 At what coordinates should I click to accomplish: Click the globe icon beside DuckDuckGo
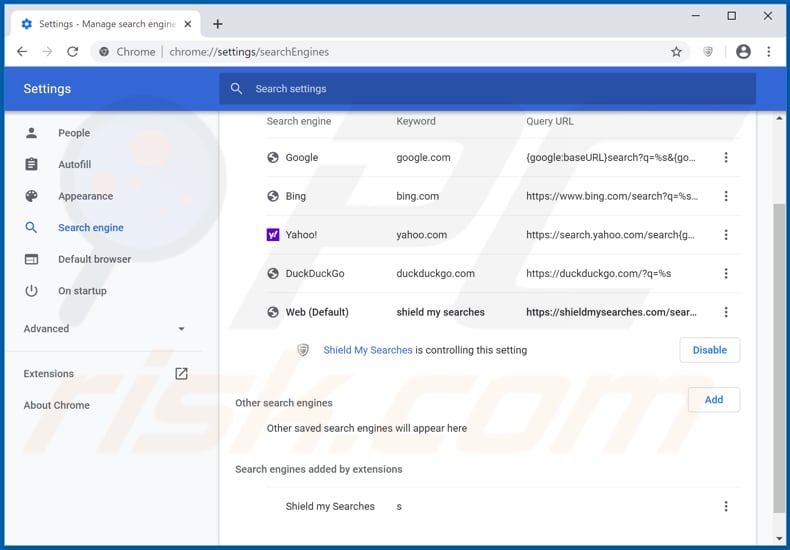[x=273, y=273]
